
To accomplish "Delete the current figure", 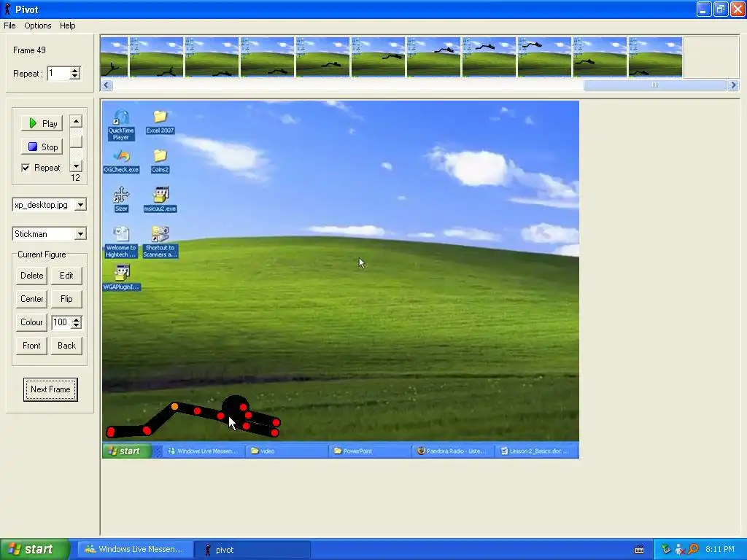I will pos(31,275).
